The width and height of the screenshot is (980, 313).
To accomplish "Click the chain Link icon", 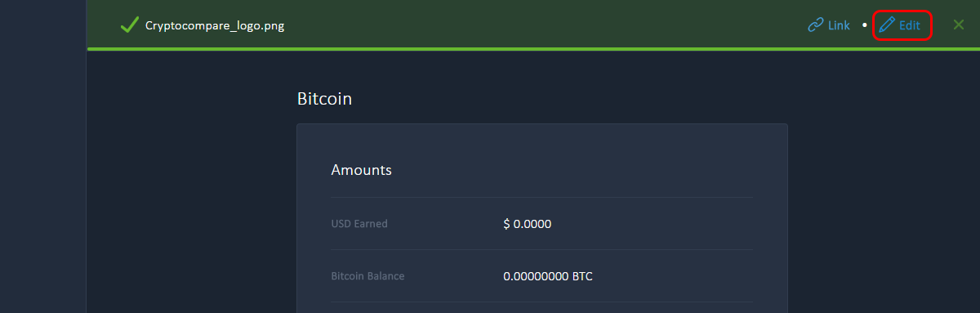I will 815,25.
